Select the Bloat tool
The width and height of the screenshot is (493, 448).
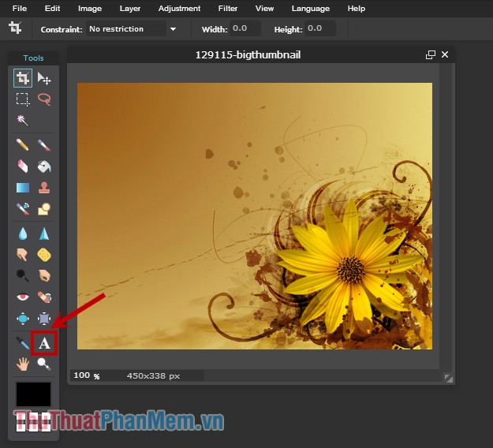point(23,319)
